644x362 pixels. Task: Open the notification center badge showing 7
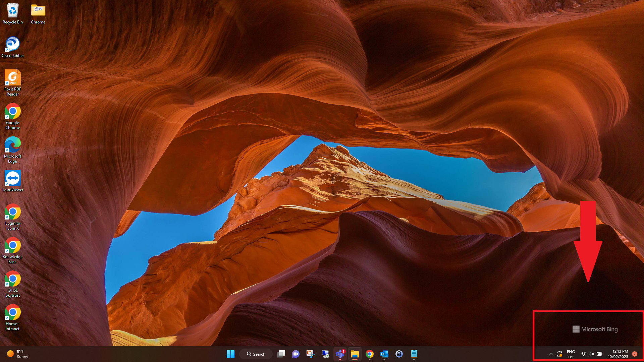[635, 354]
